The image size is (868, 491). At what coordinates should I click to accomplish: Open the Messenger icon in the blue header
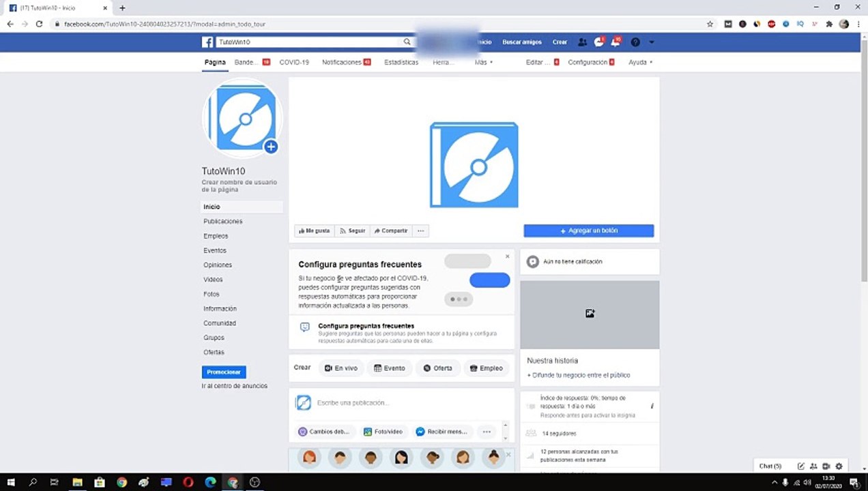(x=598, y=42)
